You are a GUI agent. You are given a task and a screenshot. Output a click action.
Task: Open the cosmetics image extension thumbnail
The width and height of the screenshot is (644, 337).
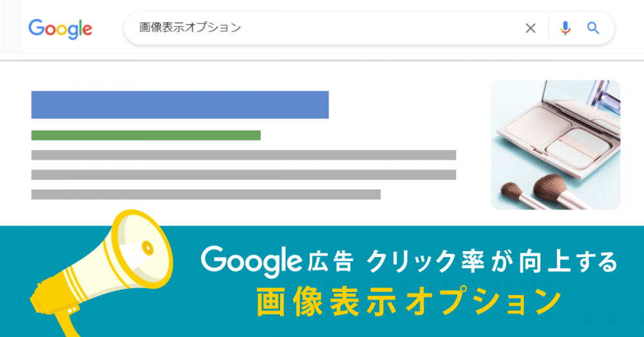555,145
